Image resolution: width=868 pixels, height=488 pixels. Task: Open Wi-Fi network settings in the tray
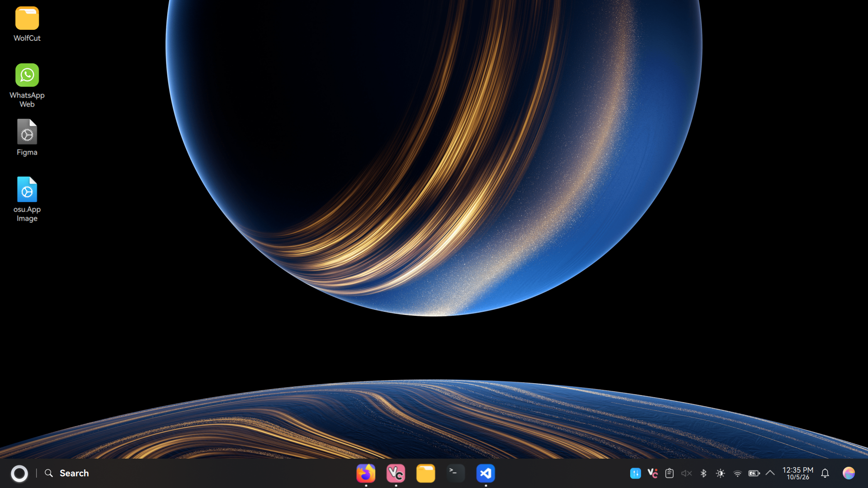click(x=737, y=474)
